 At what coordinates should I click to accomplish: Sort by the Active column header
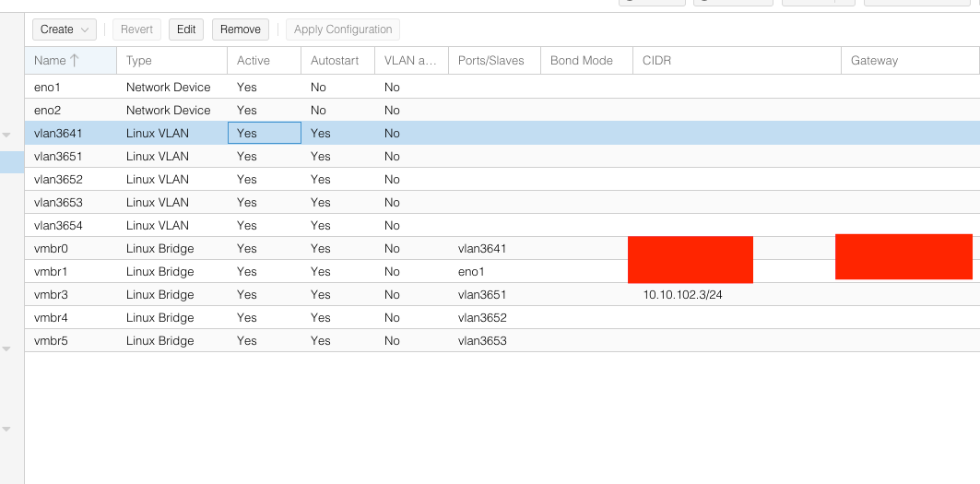(x=265, y=61)
